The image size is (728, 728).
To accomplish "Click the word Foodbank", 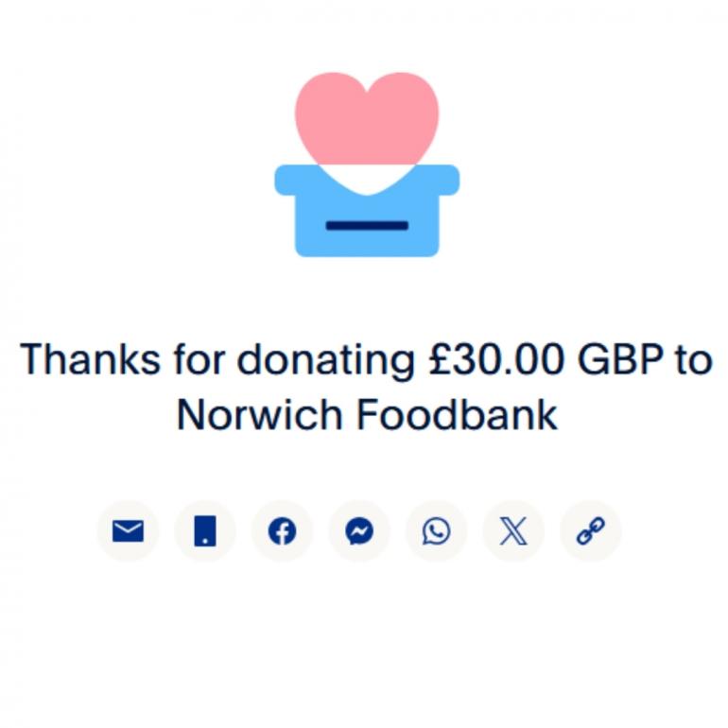I will (x=457, y=415).
